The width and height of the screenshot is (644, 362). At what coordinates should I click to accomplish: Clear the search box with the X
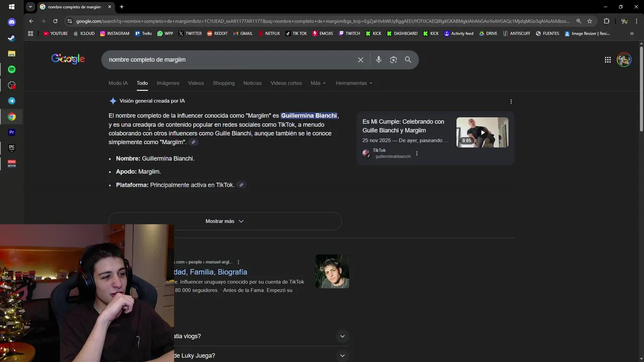(x=360, y=60)
